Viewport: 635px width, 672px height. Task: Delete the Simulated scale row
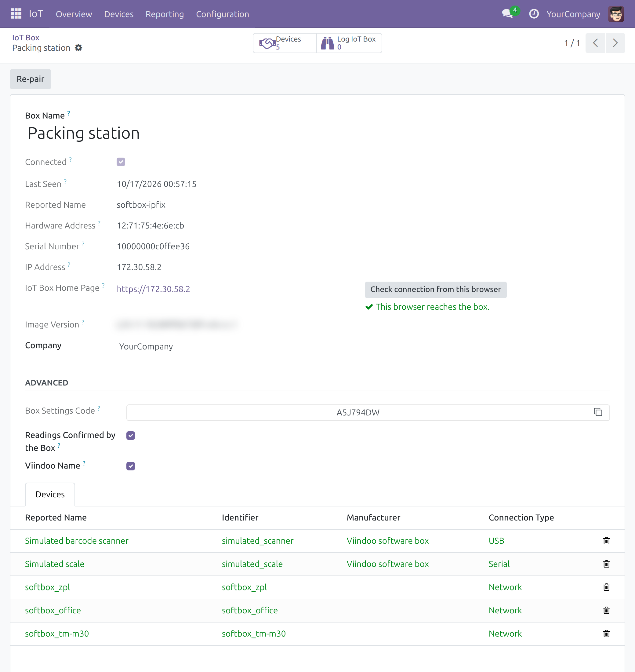606,564
